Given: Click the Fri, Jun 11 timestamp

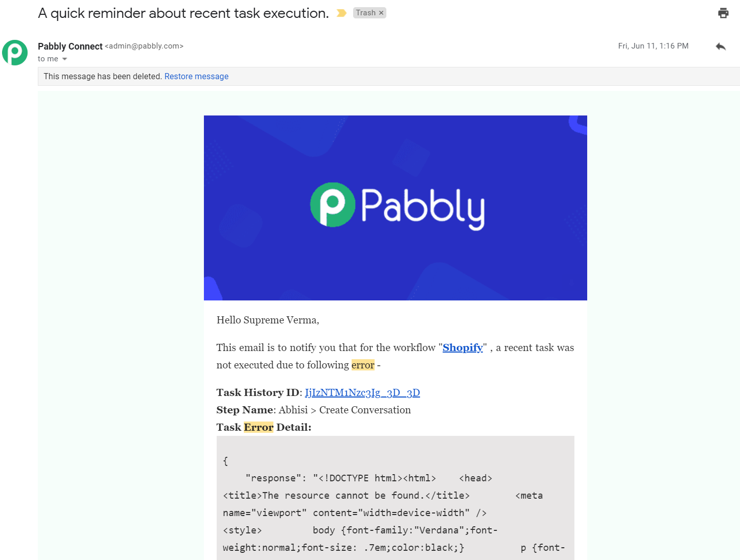Looking at the screenshot, I should tap(653, 46).
